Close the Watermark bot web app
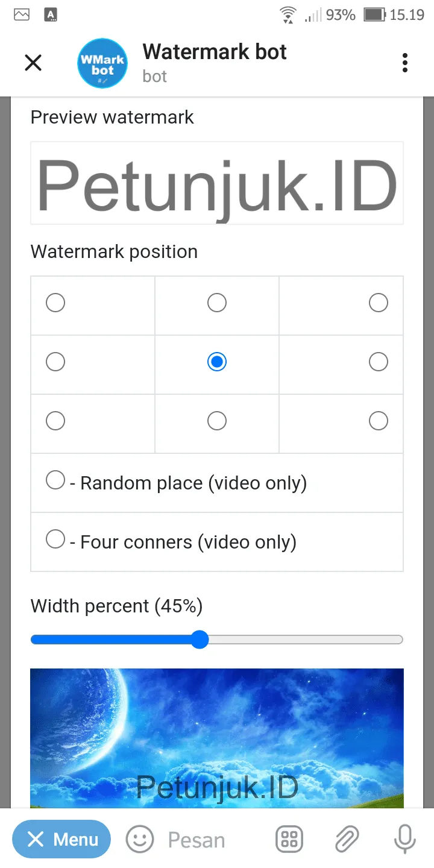This screenshot has height=868, width=434. point(33,63)
